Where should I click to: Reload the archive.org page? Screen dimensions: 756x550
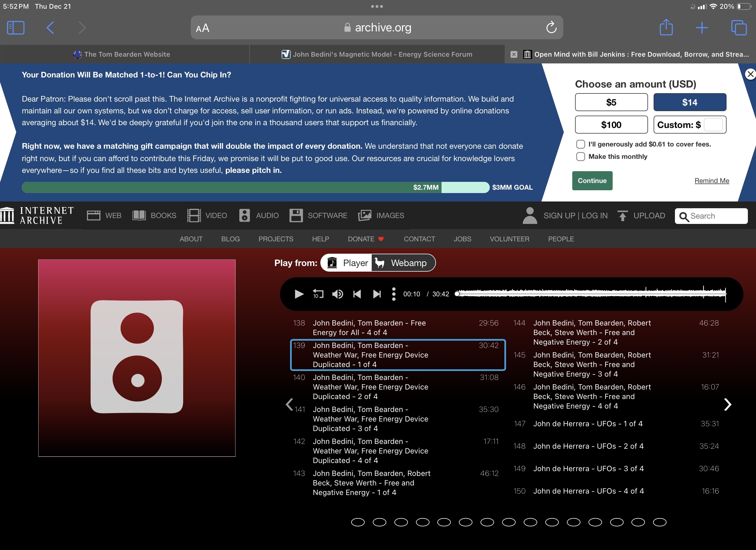551,27
